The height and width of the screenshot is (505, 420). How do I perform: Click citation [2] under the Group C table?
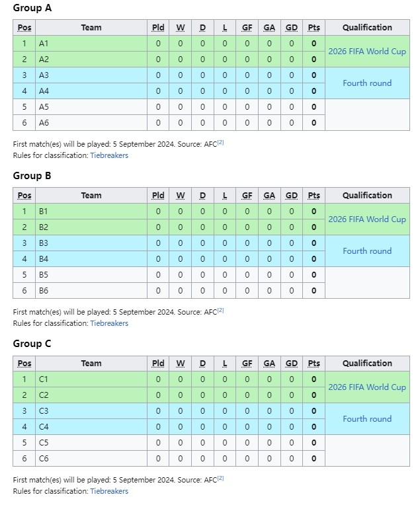coord(221,478)
